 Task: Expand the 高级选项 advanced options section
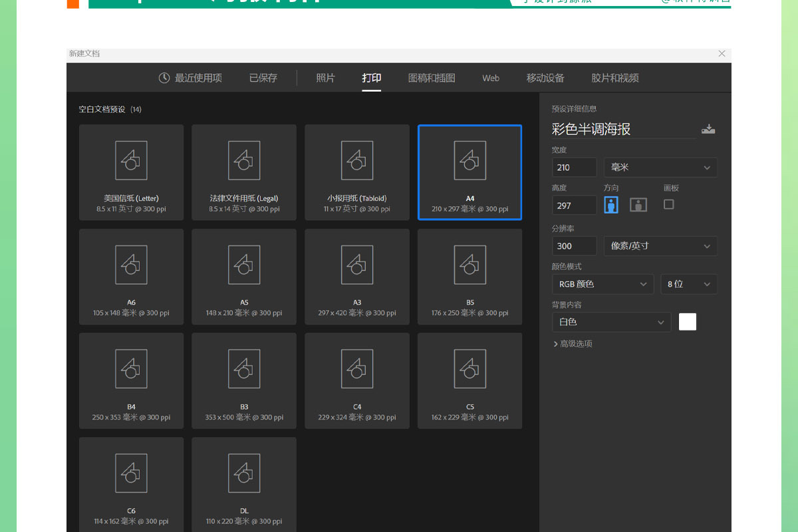[573, 344]
